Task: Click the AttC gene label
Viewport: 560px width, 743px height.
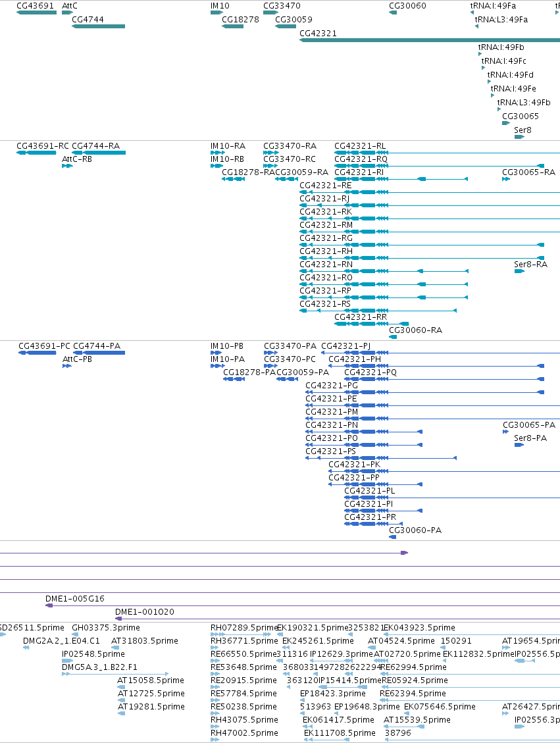Action: (x=70, y=6)
